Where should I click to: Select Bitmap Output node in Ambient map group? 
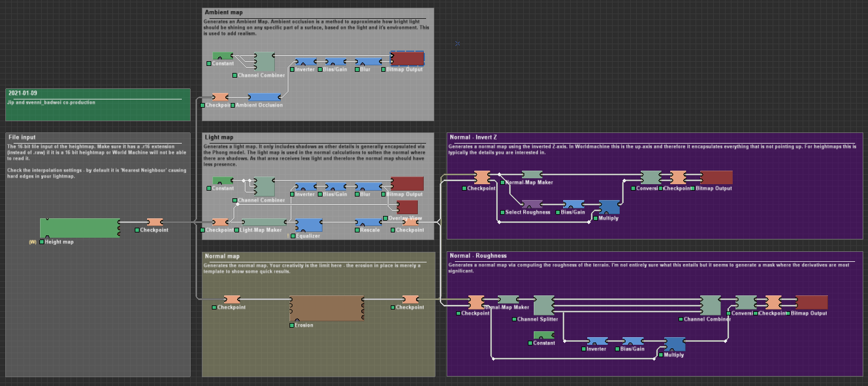(407, 58)
